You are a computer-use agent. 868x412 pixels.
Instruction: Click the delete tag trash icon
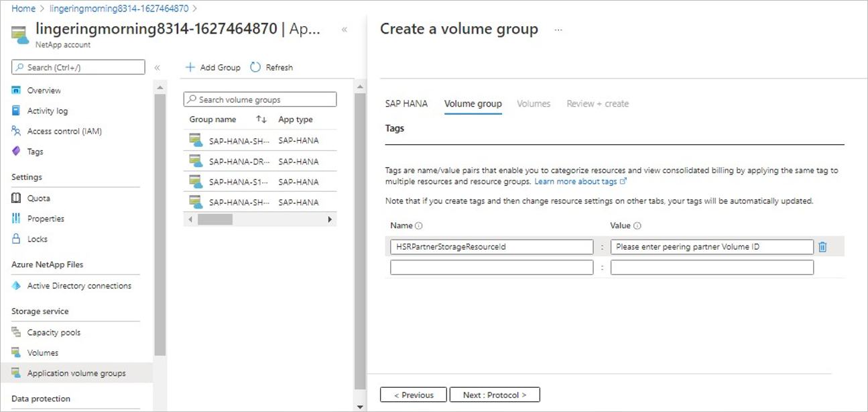pyautogui.click(x=822, y=247)
